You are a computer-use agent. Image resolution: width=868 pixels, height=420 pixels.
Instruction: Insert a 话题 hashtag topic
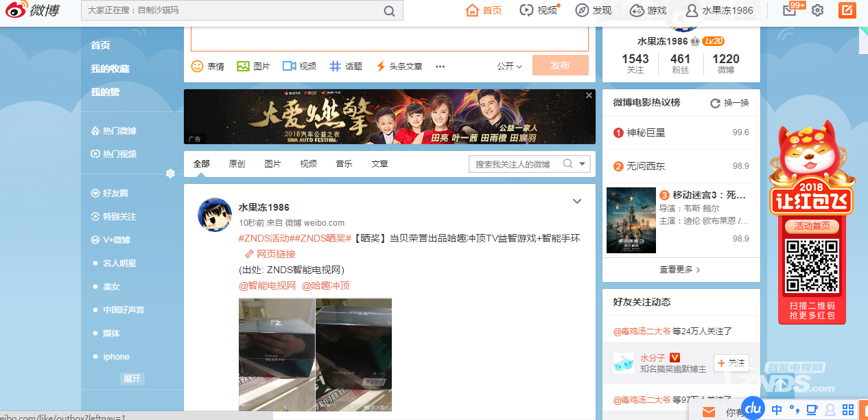click(346, 67)
